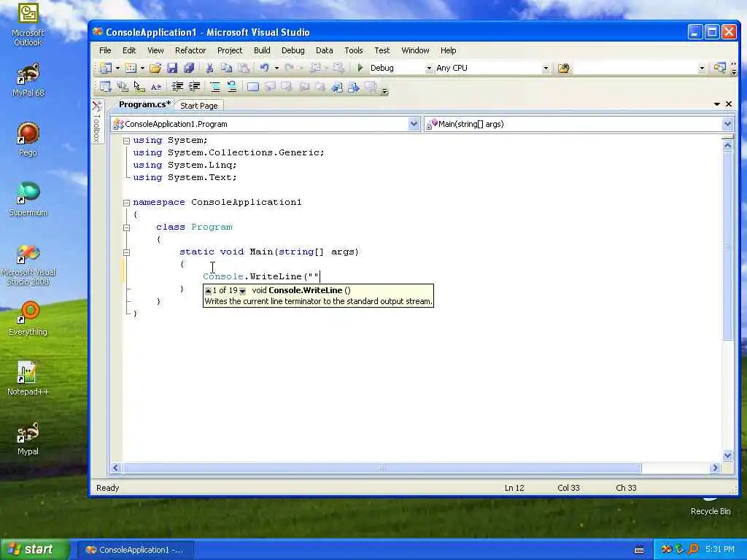Image resolution: width=747 pixels, height=560 pixels.
Task: Collapse the class Program outline
Action: click(x=126, y=227)
